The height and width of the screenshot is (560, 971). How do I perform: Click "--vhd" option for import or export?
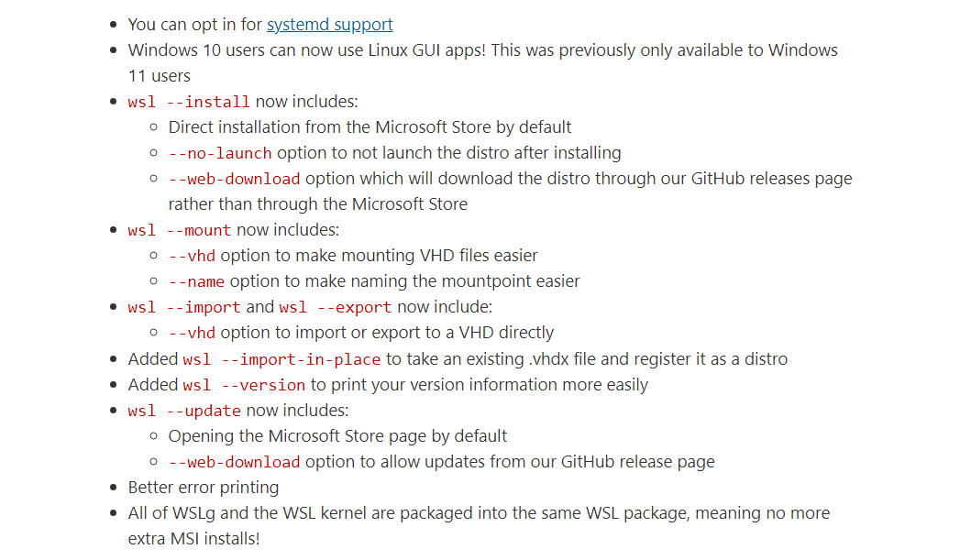[192, 333]
